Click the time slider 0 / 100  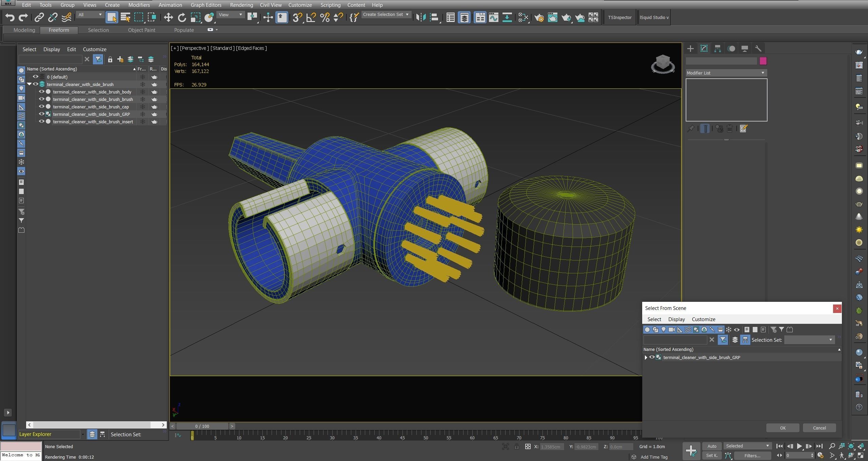[x=202, y=426]
